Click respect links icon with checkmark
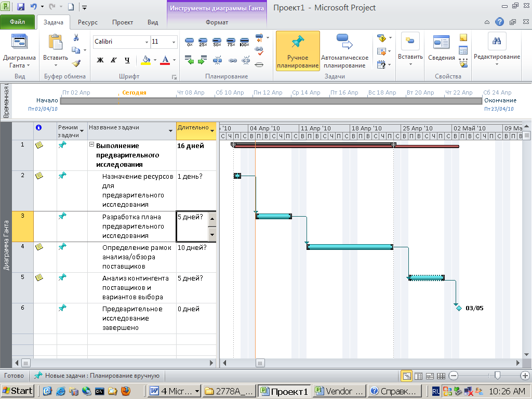 259,50
